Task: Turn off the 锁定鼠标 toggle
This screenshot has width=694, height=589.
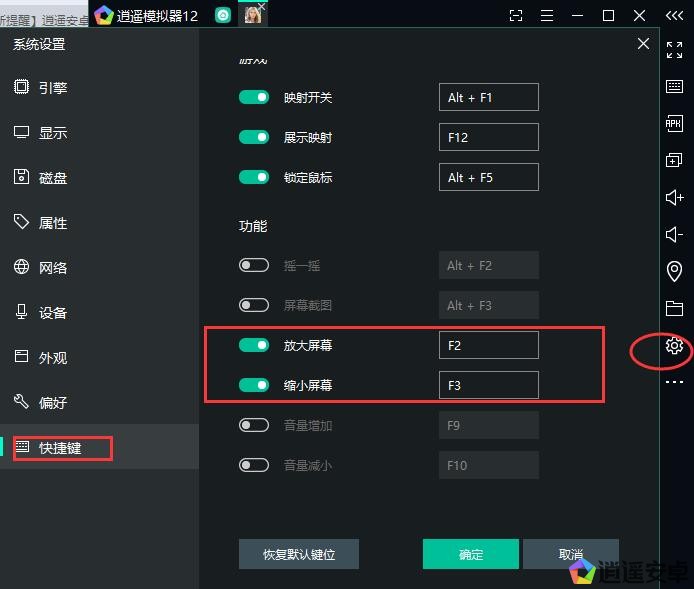Action: tap(254, 177)
